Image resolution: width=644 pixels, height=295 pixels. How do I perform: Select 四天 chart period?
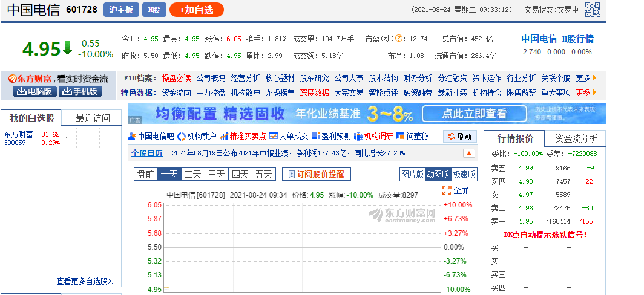point(240,174)
